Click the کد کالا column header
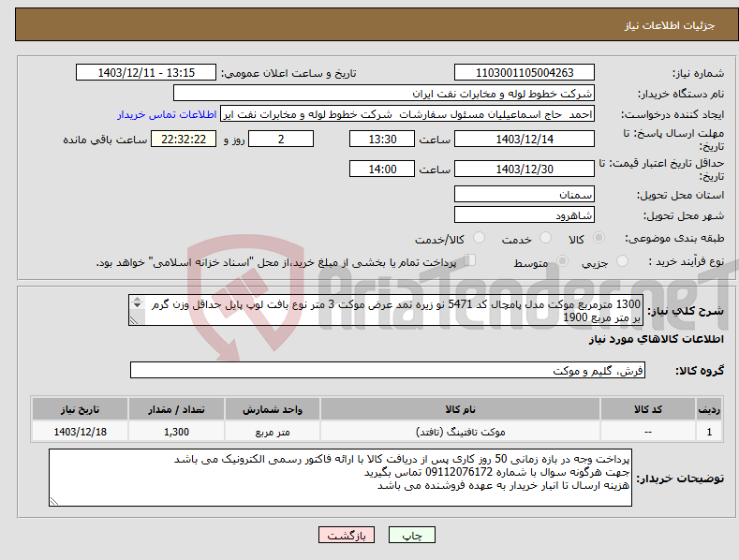Screen dimensions: 739x560 coord(648,409)
